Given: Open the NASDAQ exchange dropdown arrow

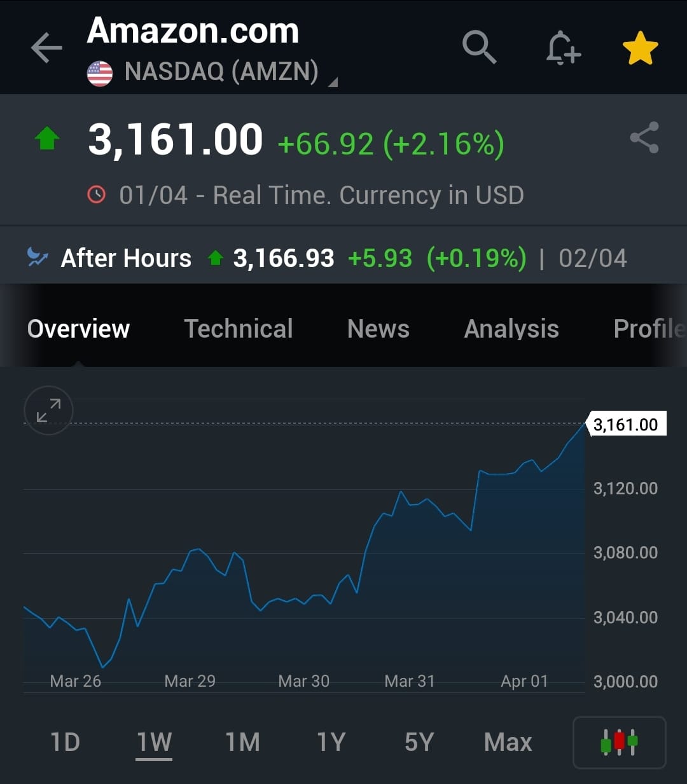Looking at the screenshot, I should pos(333,82).
